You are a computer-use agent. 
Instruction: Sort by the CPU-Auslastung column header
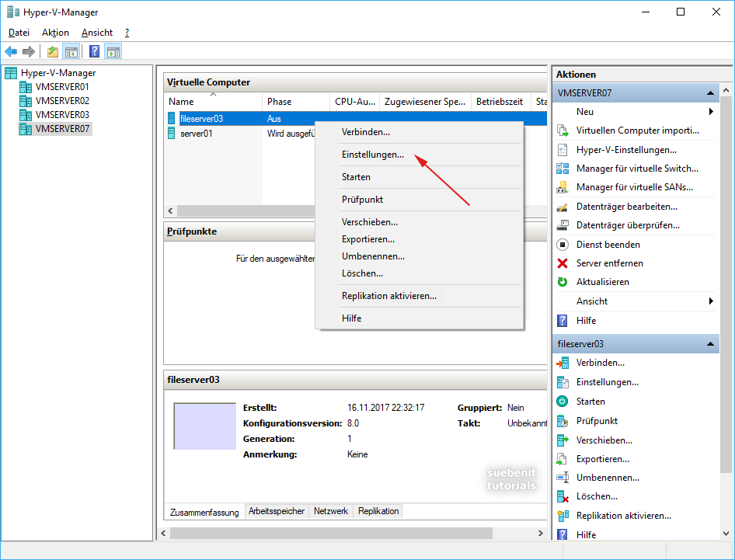355,102
